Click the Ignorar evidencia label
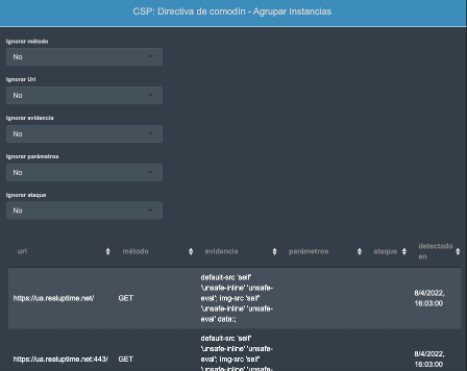The image size is (467, 371). click(30, 118)
